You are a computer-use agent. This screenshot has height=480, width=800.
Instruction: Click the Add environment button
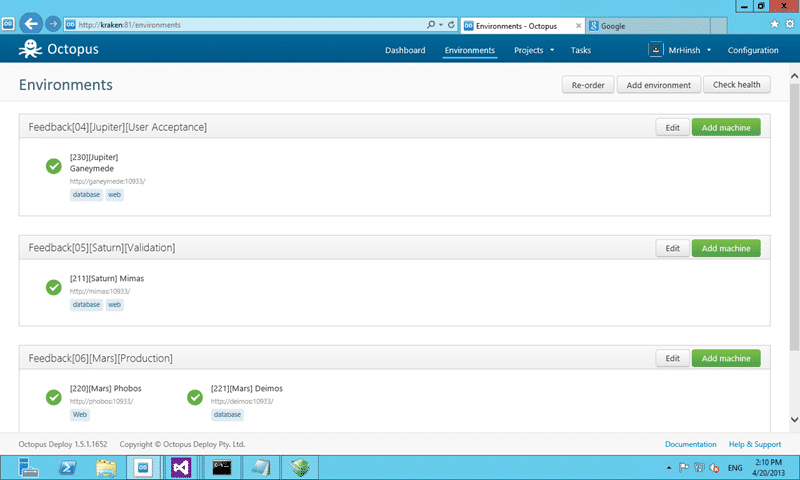659,85
